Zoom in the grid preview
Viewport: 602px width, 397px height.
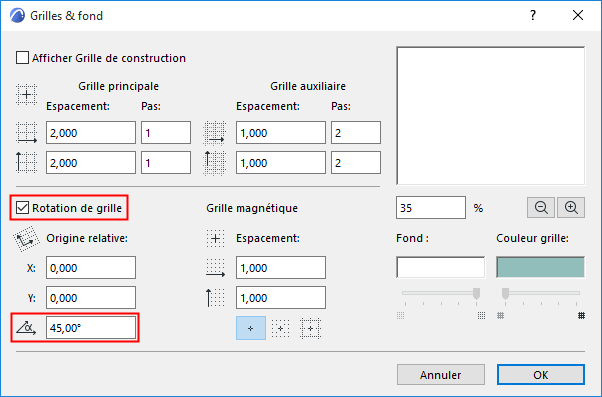571,208
